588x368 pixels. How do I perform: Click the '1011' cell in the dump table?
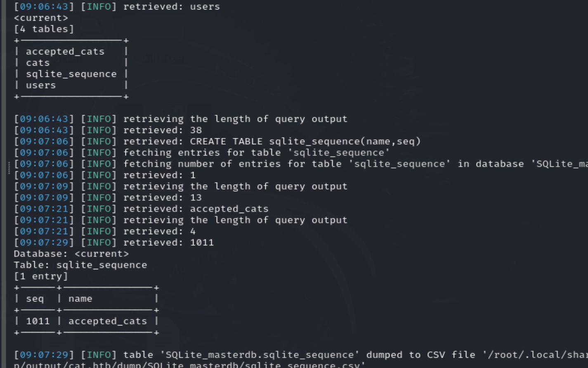pyautogui.click(x=38, y=321)
